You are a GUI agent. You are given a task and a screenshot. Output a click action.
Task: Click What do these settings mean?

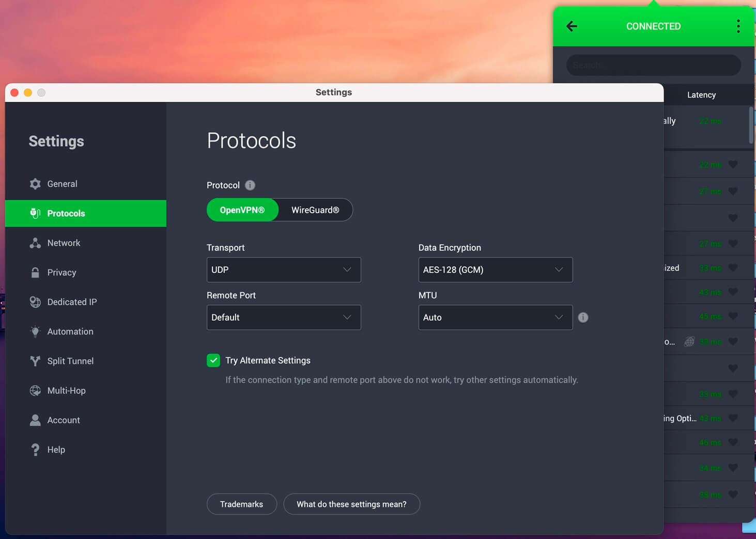[x=351, y=504]
